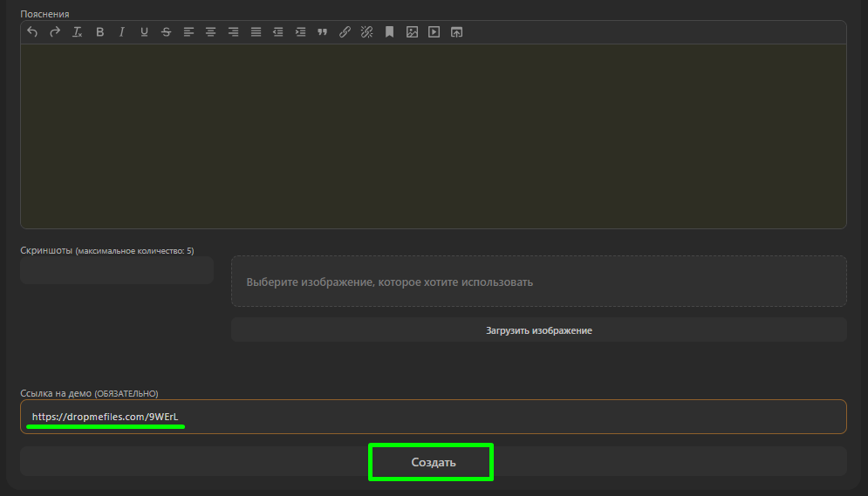Toggle bold formatting
The width and height of the screenshot is (868, 496).
(x=100, y=32)
